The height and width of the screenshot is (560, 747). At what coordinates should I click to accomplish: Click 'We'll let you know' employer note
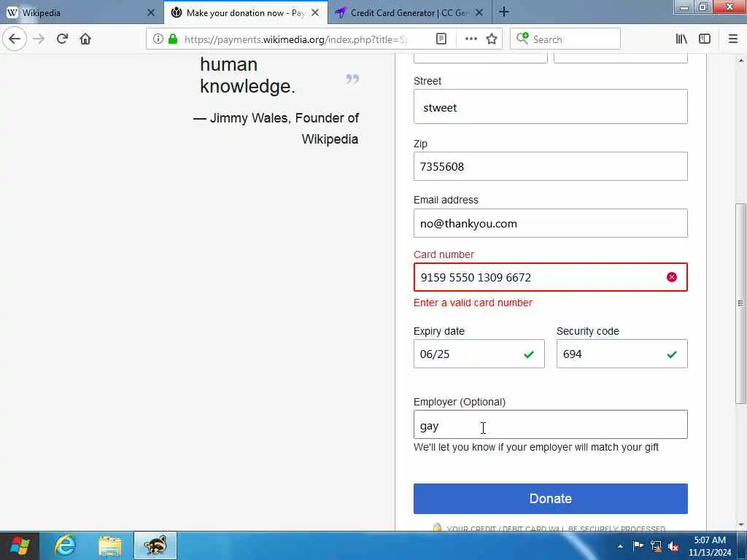536,447
